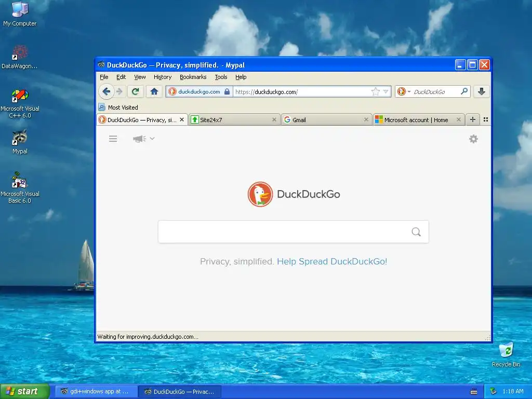The image size is (532, 399).
Task: Click the 1:18 AM clock
Action: coord(513,391)
